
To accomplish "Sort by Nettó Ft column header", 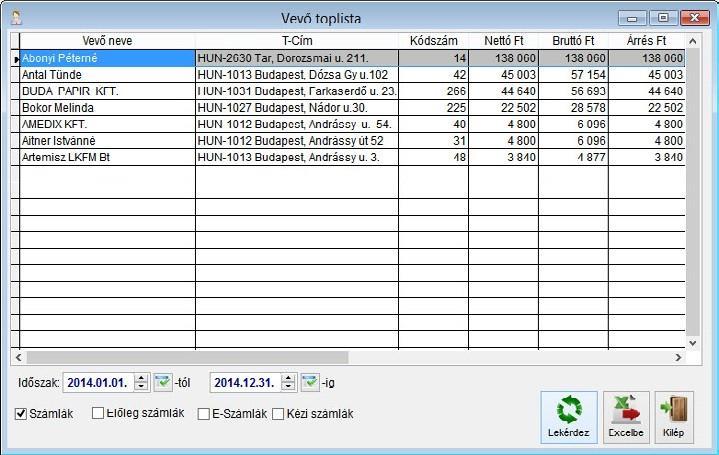I will click(503, 41).
